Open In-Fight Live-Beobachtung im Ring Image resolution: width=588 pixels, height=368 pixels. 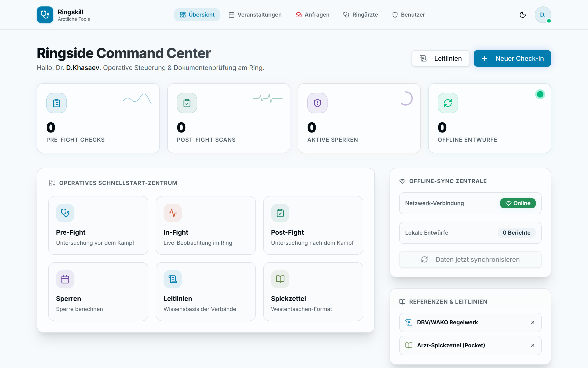click(x=206, y=225)
